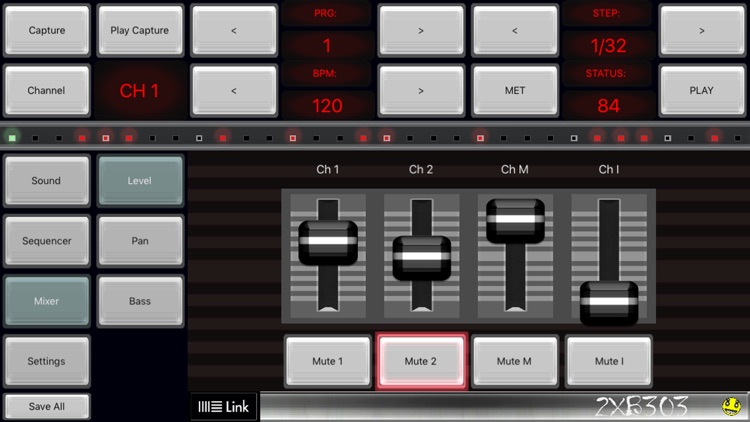Click the green first step LED
This screenshot has width=750, height=422.
coord(12,138)
